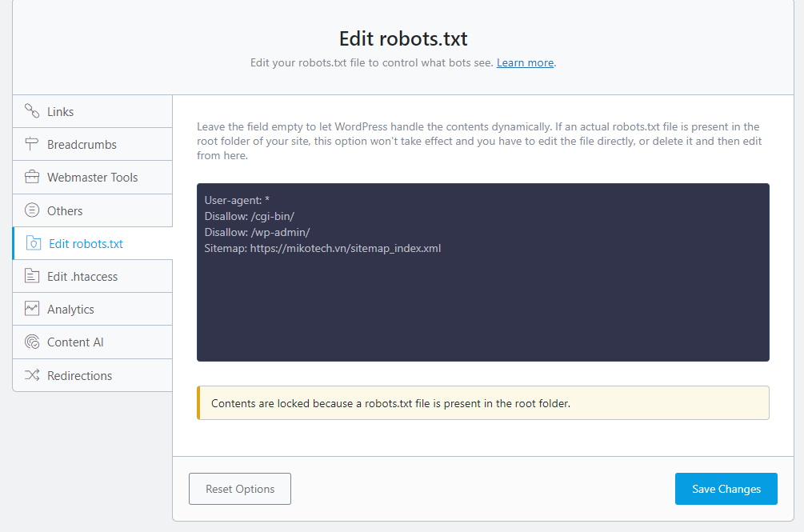Switch to the Webmaster Tools section

[90, 177]
